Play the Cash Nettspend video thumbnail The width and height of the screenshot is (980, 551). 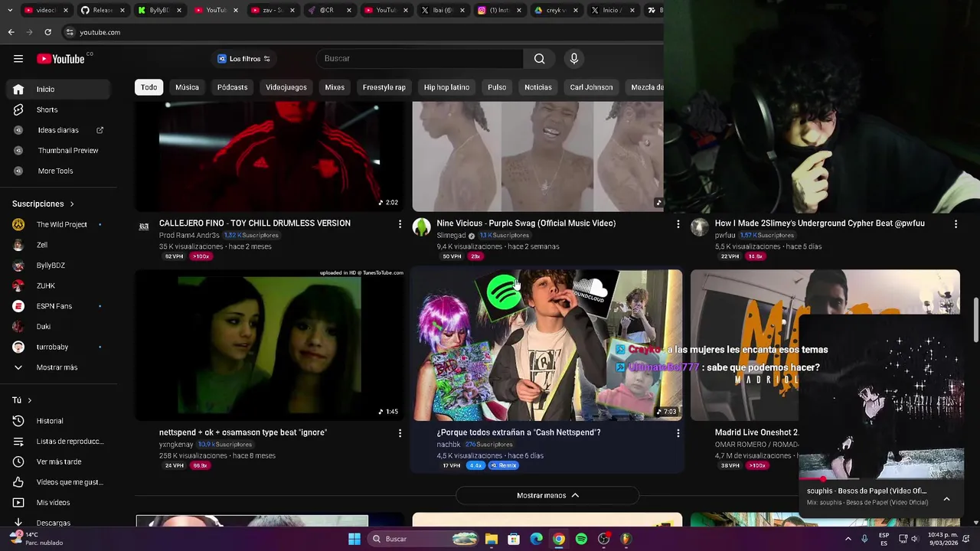point(547,344)
